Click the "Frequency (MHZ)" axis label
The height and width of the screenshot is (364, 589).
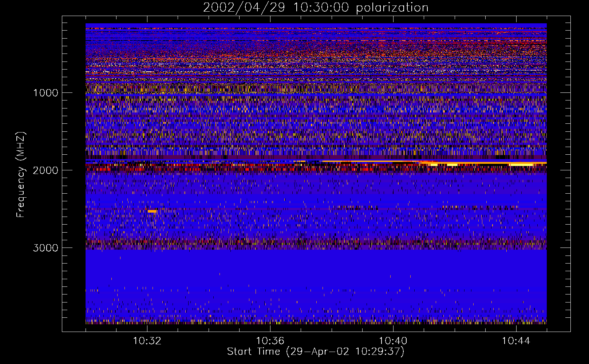click(x=20, y=175)
